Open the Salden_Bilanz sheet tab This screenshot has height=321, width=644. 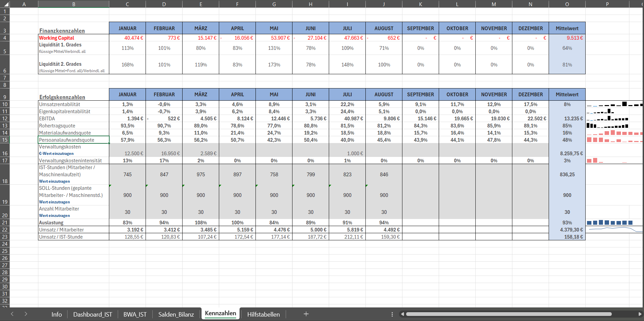click(176, 314)
